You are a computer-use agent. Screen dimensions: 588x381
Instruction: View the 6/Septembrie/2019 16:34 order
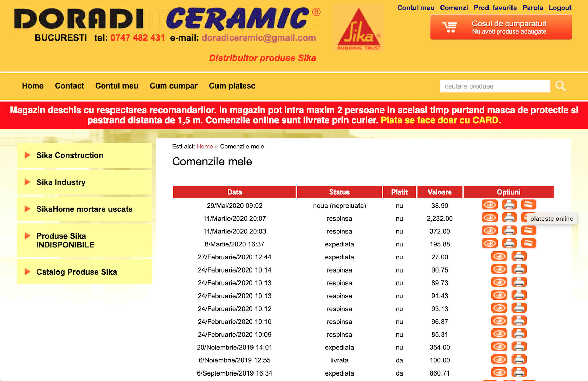pyautogui.click(x=499, y=372)
